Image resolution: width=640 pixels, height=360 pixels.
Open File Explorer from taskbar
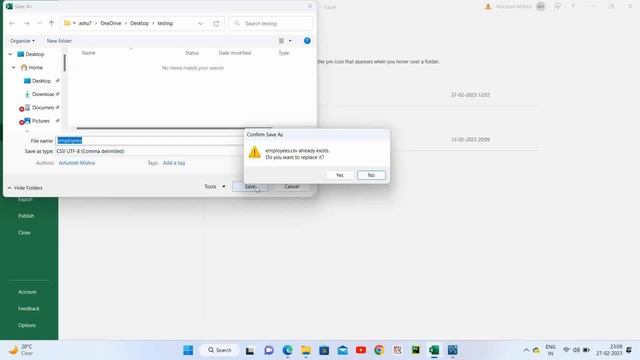point(306,350)
